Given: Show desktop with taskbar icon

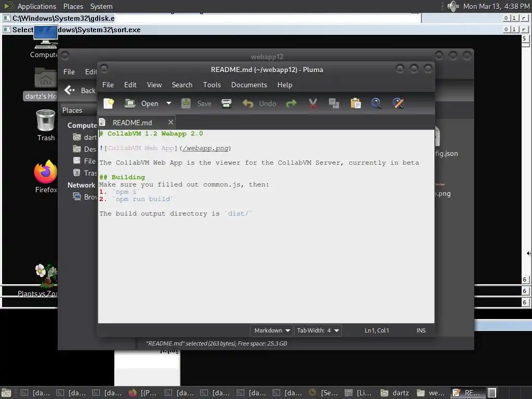Looking at the screenshot, I should pyautogui.click(x=6, y=393).
